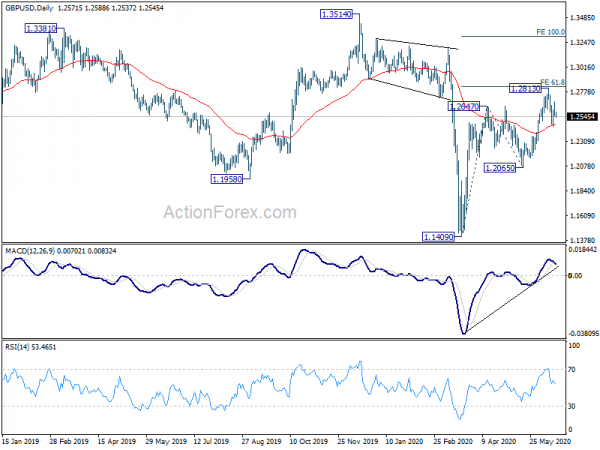Select the 1.19580 low price label

tap(227, 179)
